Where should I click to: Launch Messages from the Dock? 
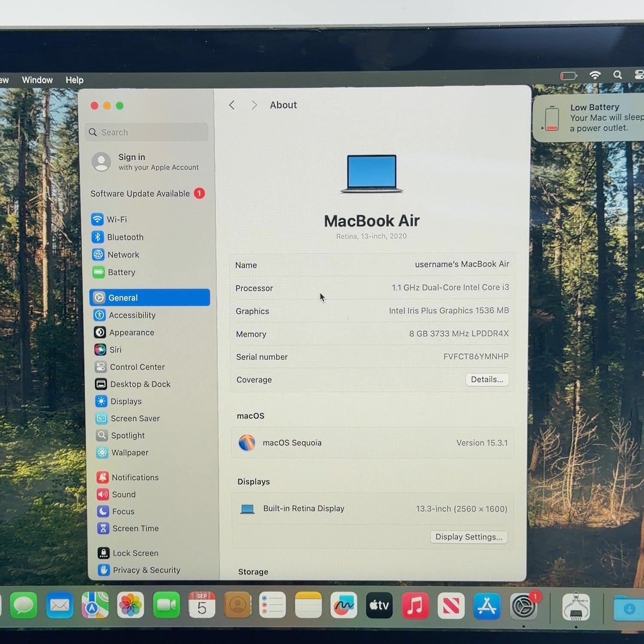click(24, 605)
